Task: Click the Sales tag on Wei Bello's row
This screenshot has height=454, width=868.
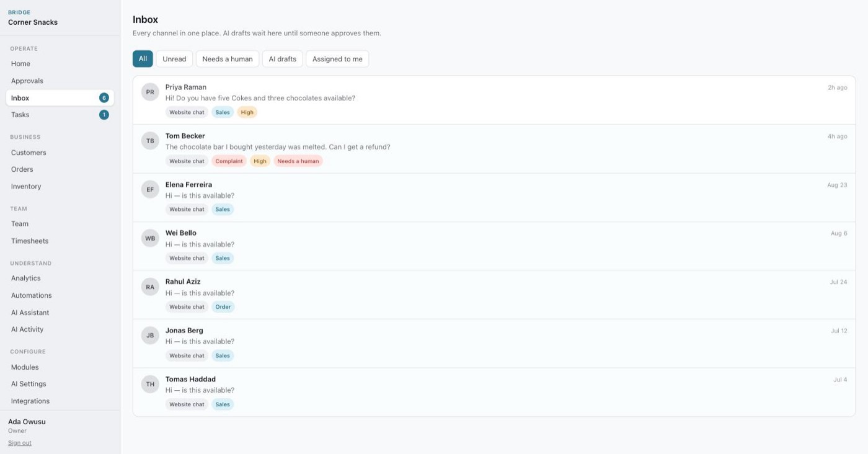Action: click(223, 258)
